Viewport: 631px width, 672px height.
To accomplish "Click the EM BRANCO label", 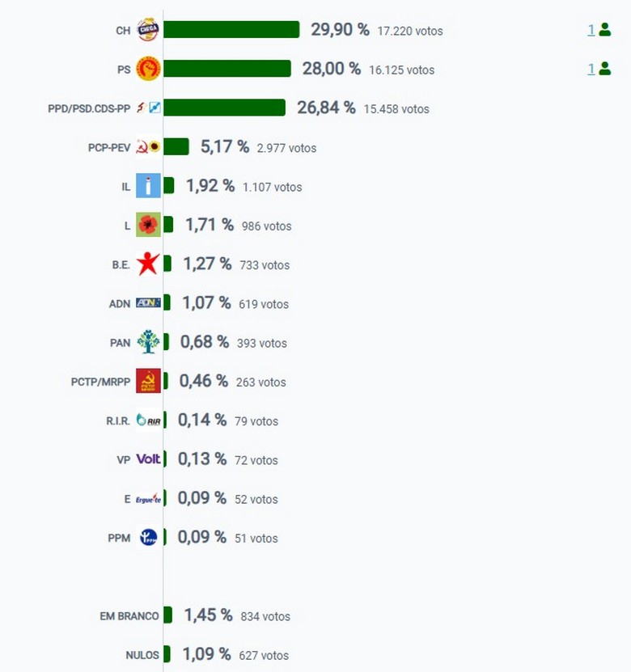I will click(x=129, y=616).
